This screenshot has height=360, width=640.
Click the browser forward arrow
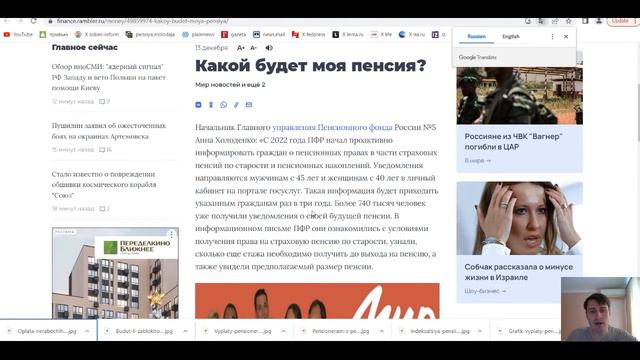click(20, 21)
